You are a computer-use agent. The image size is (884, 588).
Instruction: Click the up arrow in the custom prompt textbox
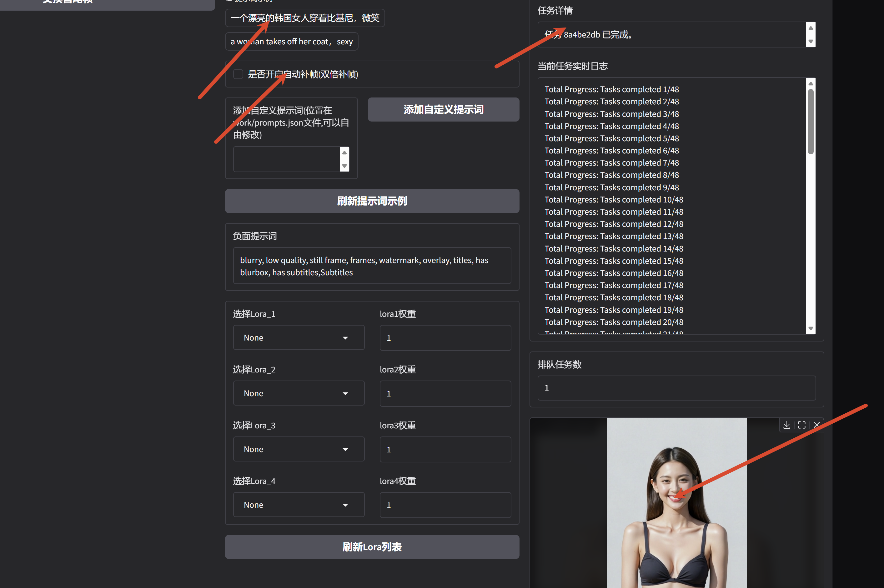[x=344, y=153]
